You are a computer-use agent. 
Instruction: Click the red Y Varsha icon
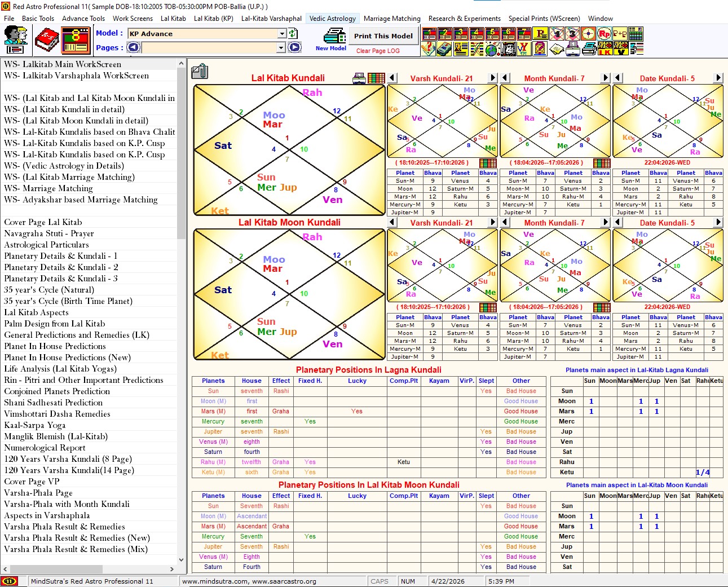point(523,49)
